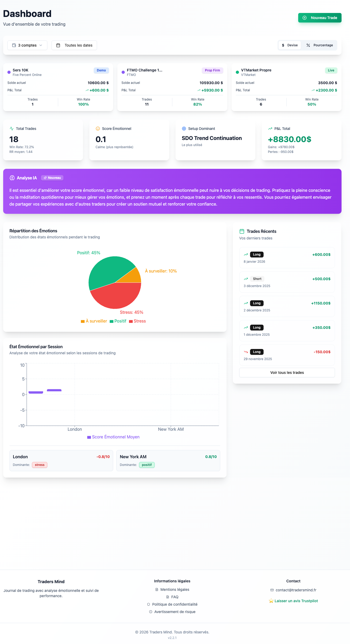The height and width of the screenshot is (644, 350).
Task: Click the smiley icon on Score Émotionnel
Action: click(98, 129)
